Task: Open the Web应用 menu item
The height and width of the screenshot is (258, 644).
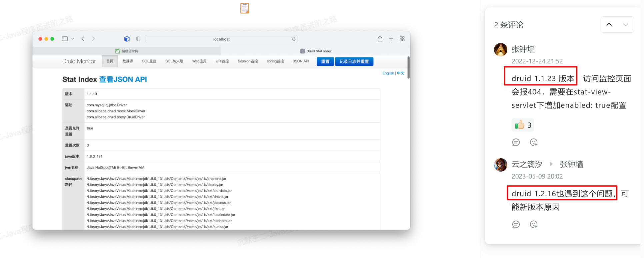Action: pos(199,61)
